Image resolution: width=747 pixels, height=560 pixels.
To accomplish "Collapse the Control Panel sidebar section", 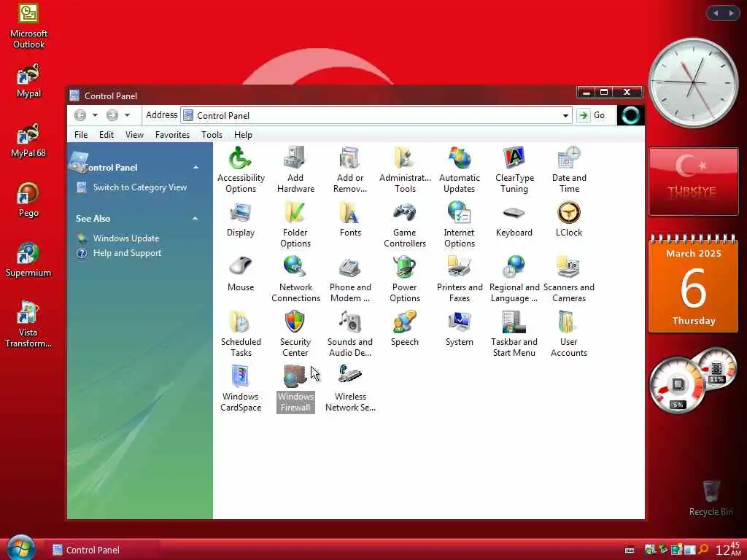I will [196, 167].
